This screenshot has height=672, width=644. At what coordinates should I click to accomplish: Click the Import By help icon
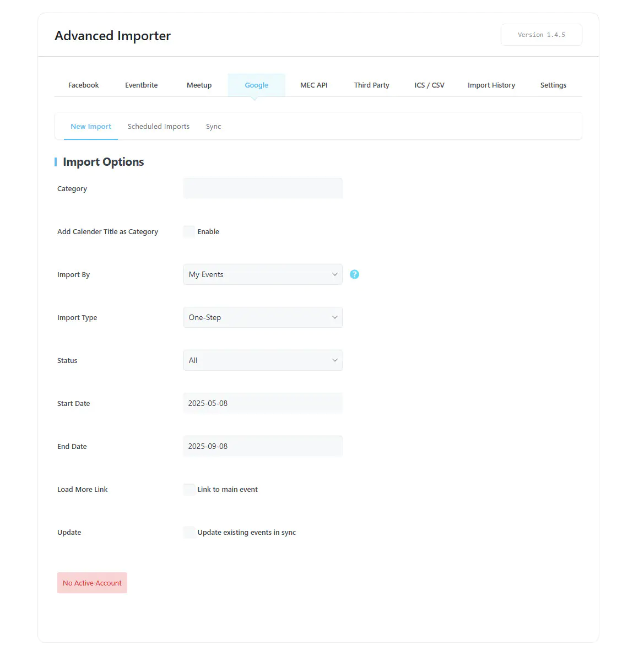354,274
